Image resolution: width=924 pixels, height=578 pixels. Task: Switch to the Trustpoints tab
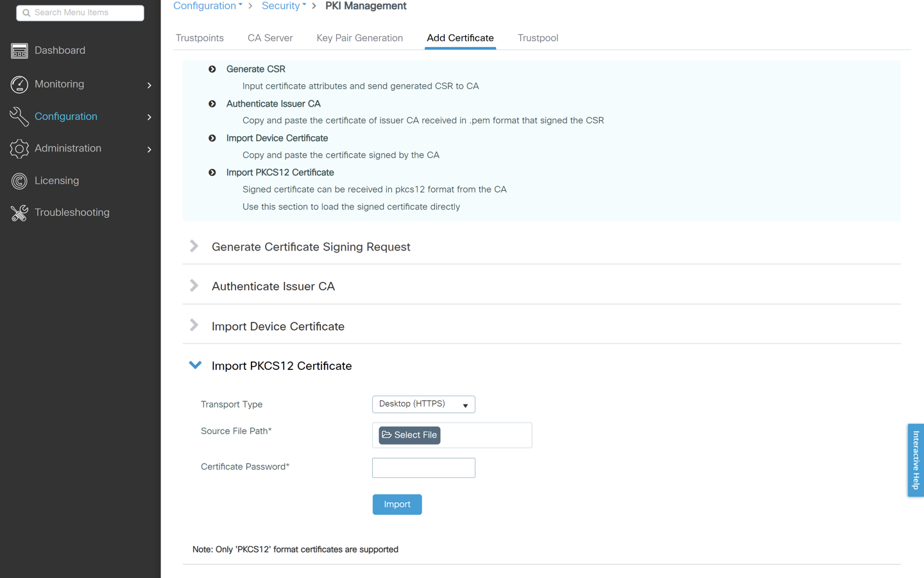[200, 38]
